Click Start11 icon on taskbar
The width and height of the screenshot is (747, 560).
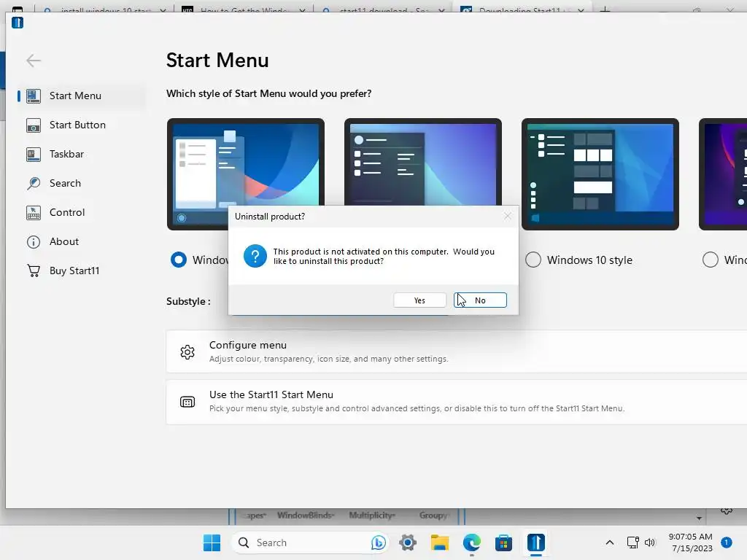coord(536,542)
